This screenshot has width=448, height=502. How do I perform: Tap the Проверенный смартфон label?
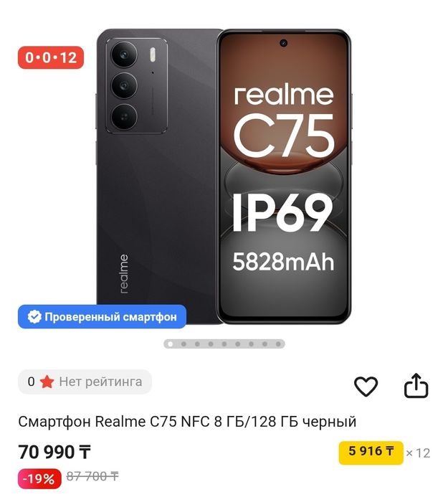pyautogui.click(x=110, y=317)
